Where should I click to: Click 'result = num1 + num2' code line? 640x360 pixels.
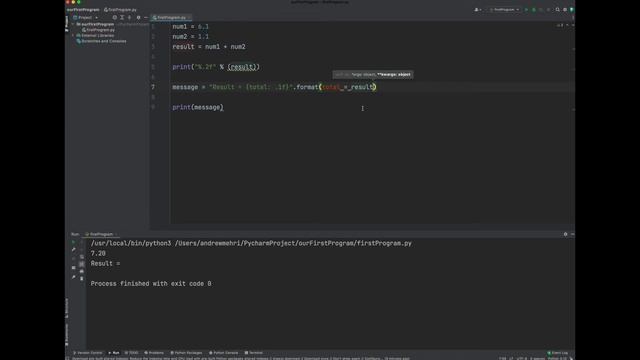209,47
